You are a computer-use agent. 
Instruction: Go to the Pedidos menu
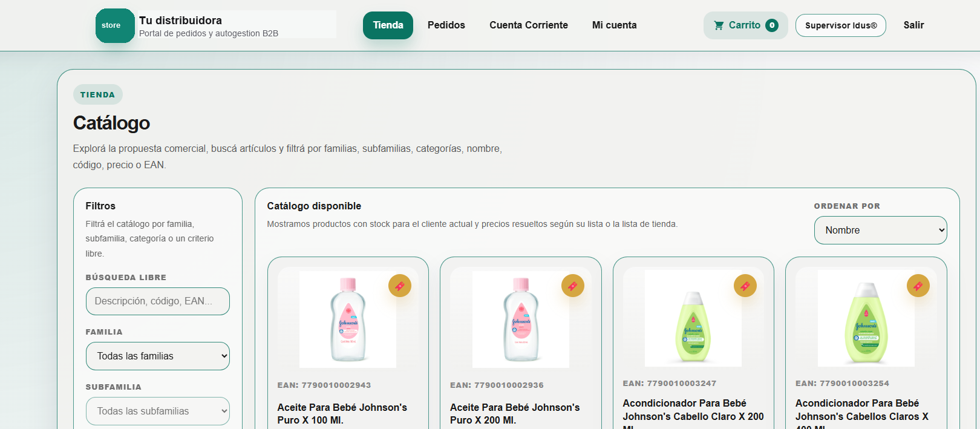tap(446, 25)
